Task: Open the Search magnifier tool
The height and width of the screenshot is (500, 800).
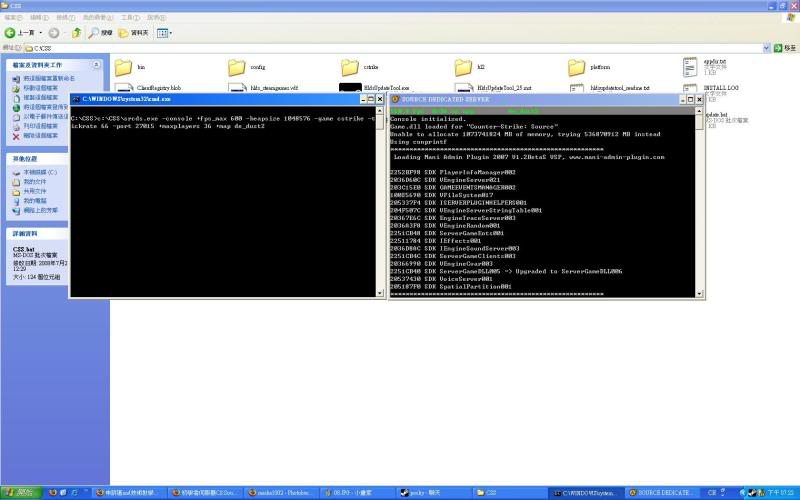Action: [x=94, y=32]
